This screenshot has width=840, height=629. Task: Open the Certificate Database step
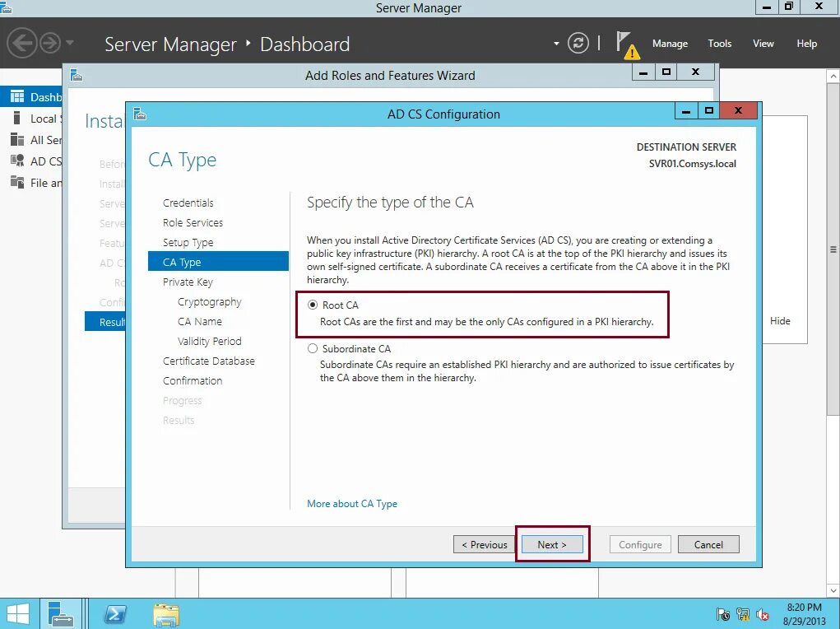(x=209, y=361)
